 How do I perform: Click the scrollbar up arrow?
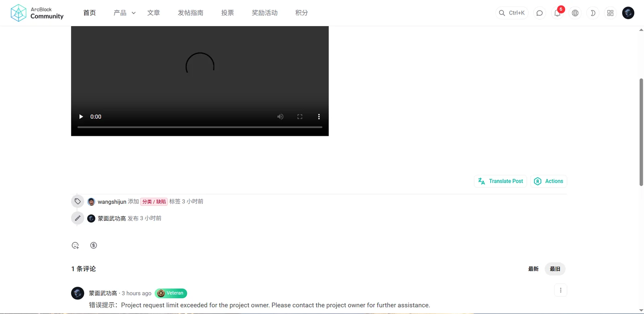tap(641, 30)
